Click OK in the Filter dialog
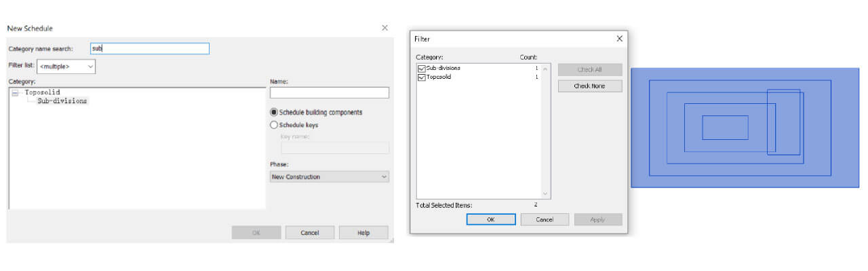The width and height of the screenshot is (868, 271). point(491,219)
